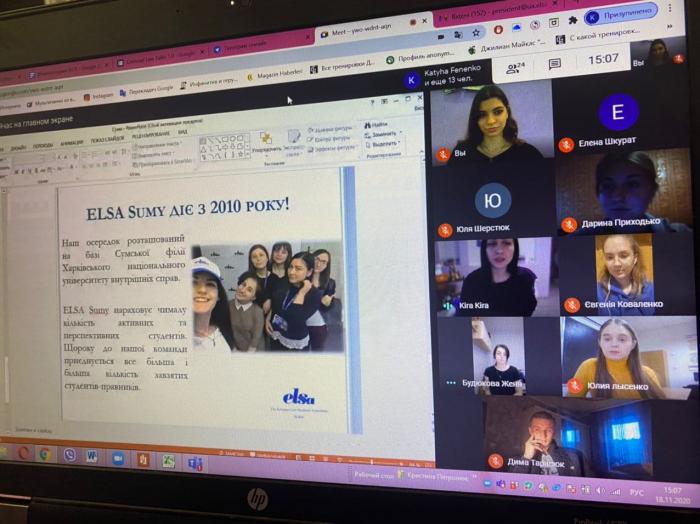
Task: Click Юля Шерсток's muted mic indicator
Action: tap(445, 230)
